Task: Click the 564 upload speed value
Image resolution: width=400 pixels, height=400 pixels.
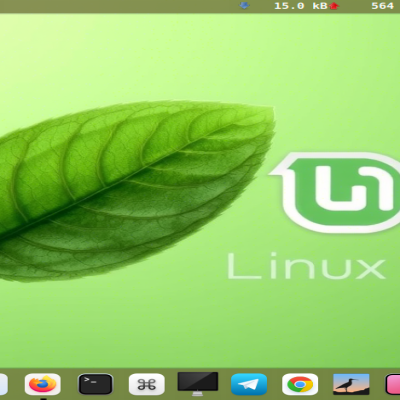Action: (383, 6)
